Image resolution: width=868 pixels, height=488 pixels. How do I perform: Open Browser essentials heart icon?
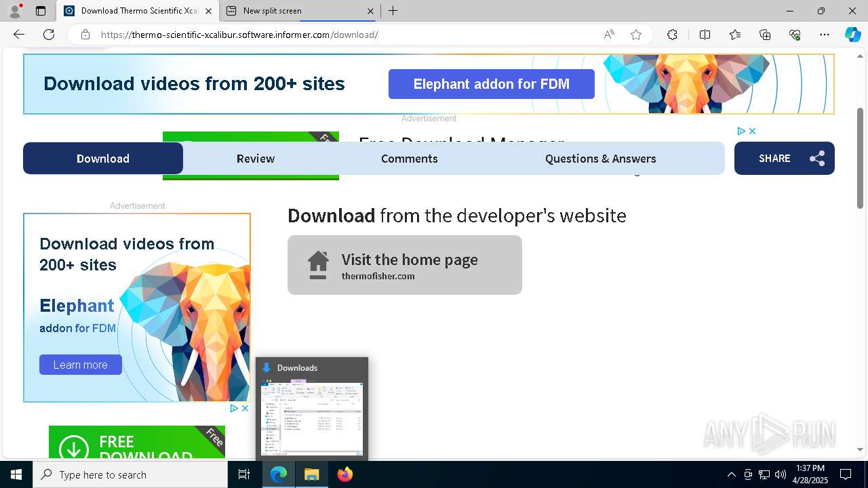795,35
